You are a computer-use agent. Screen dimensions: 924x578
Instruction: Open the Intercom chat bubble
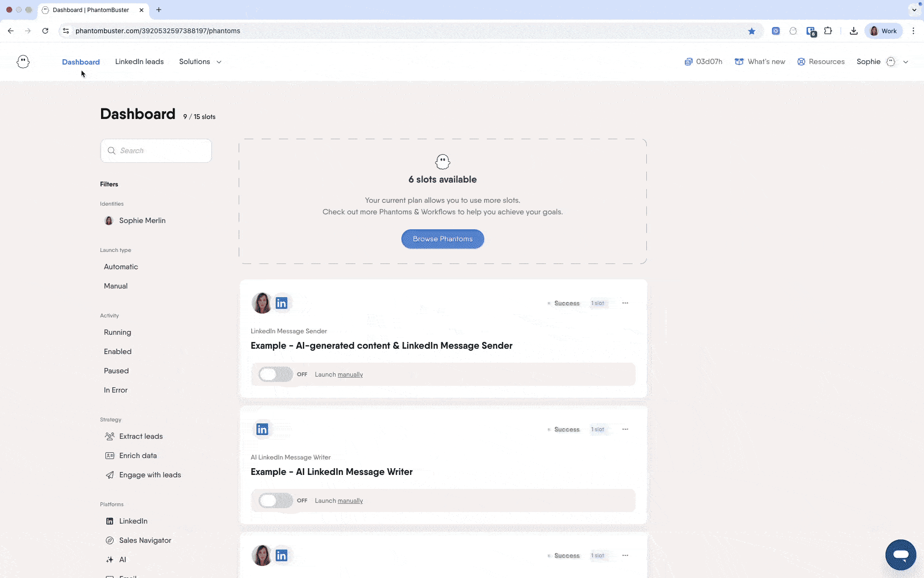click(901, 555)
